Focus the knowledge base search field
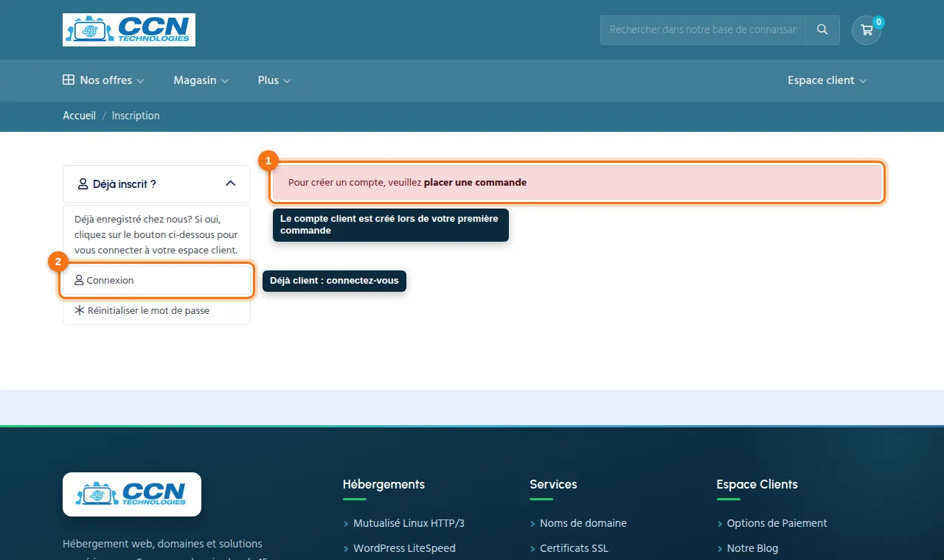The image size is (944, 560). [x=703, y=30]
